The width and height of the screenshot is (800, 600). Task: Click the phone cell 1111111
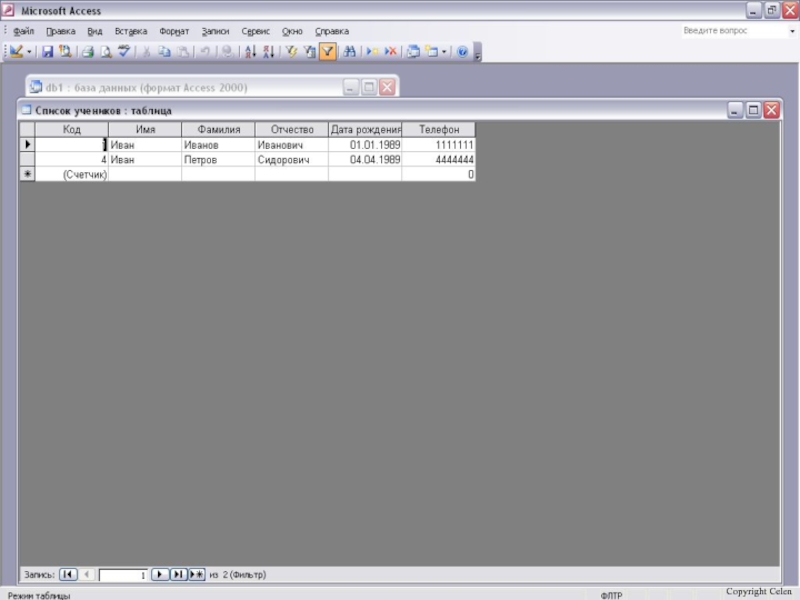[x=439, y=145]
